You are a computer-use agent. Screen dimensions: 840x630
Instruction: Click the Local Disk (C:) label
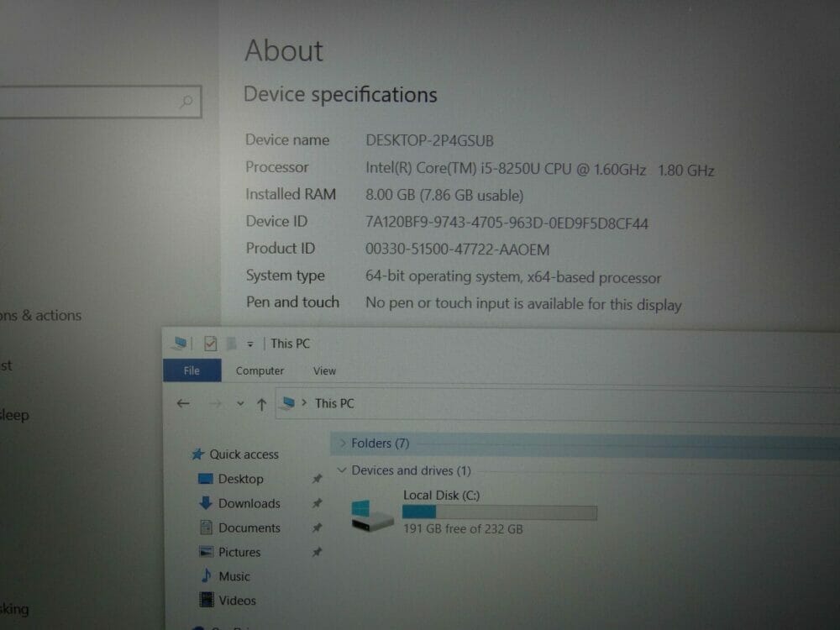(442, 495)
